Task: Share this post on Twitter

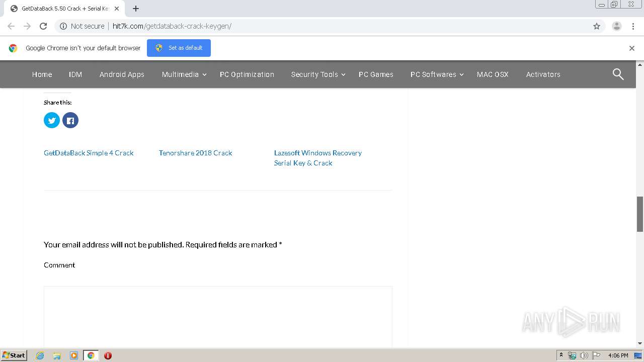Action: click(52, 120)
